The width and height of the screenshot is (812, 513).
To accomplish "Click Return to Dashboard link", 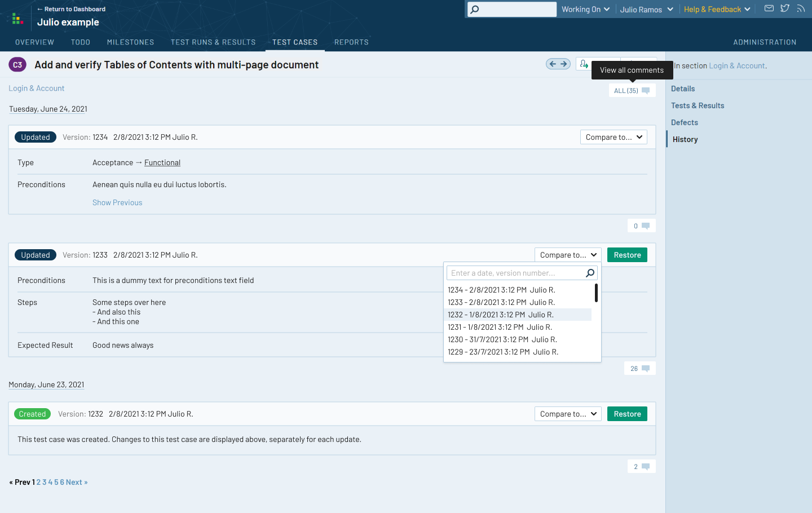I will pos(71,9).
